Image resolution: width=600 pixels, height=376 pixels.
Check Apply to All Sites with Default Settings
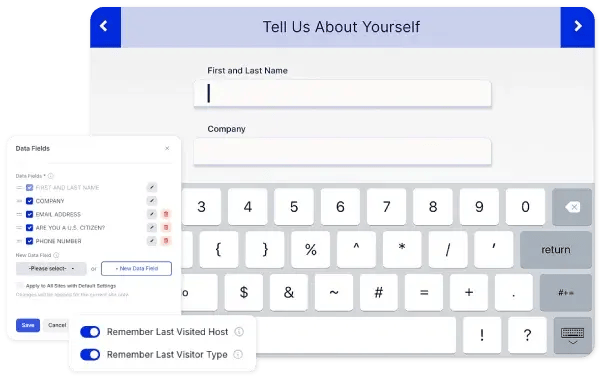pyautogui.click(x=20, y=285)
